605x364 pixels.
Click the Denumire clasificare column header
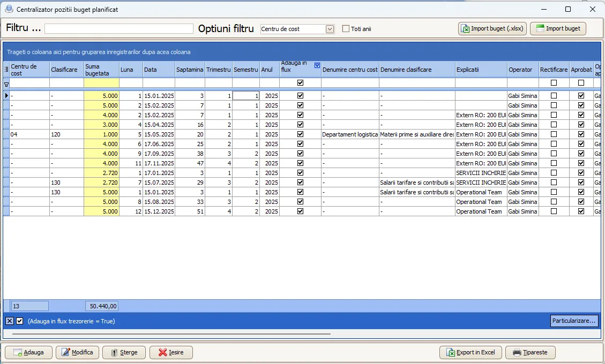(417, 70)
